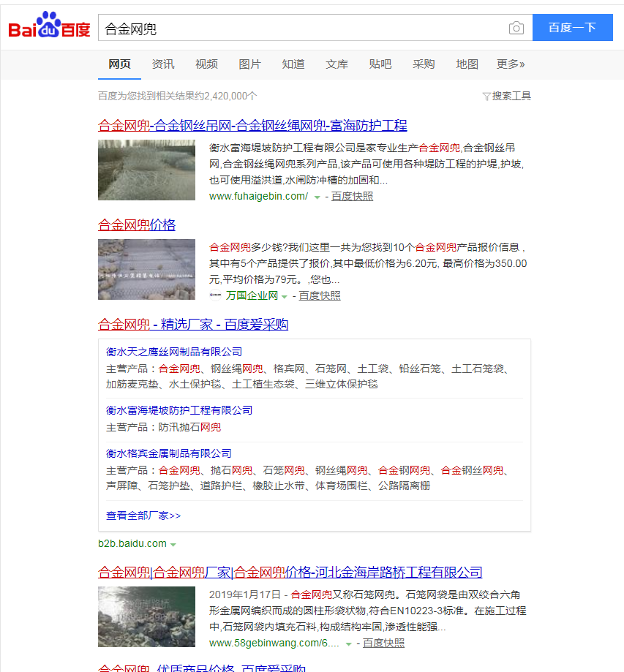Click 查看全部厂家>> link

pyautogui.click(x=143, y=516)
